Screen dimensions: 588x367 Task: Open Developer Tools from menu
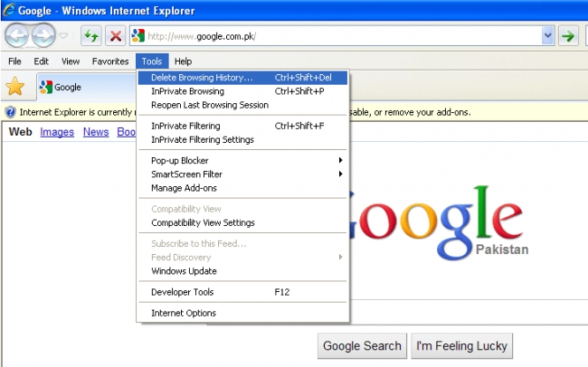tap(242, 292)
